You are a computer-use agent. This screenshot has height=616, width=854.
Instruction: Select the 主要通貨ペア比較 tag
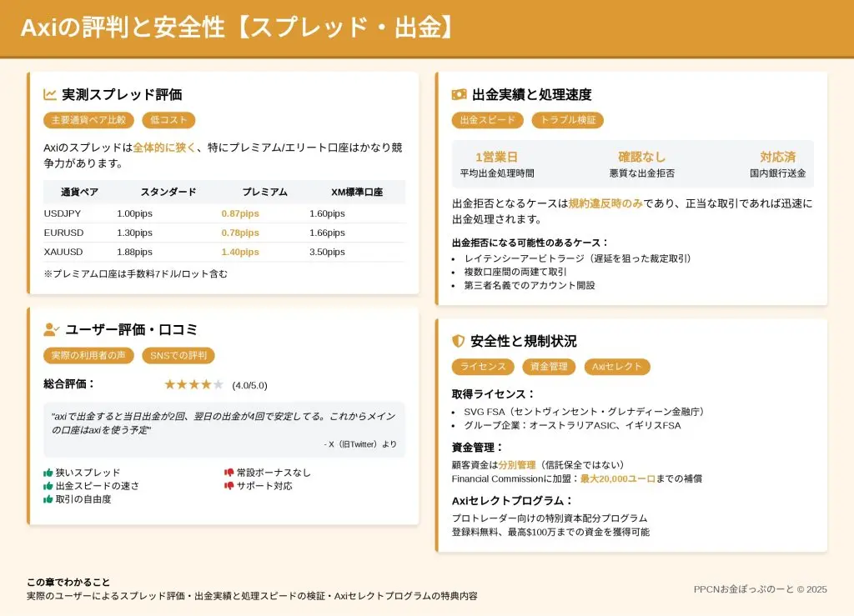pos(88,120)
